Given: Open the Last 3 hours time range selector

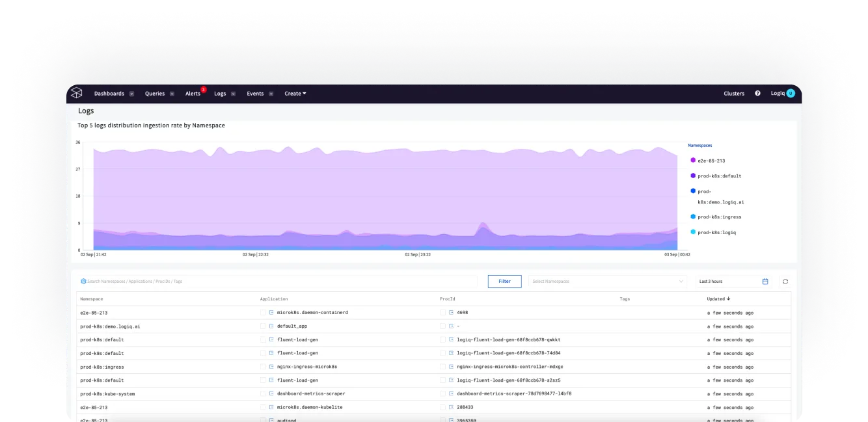Looking at the screenshot, I should tap(733, 282).
